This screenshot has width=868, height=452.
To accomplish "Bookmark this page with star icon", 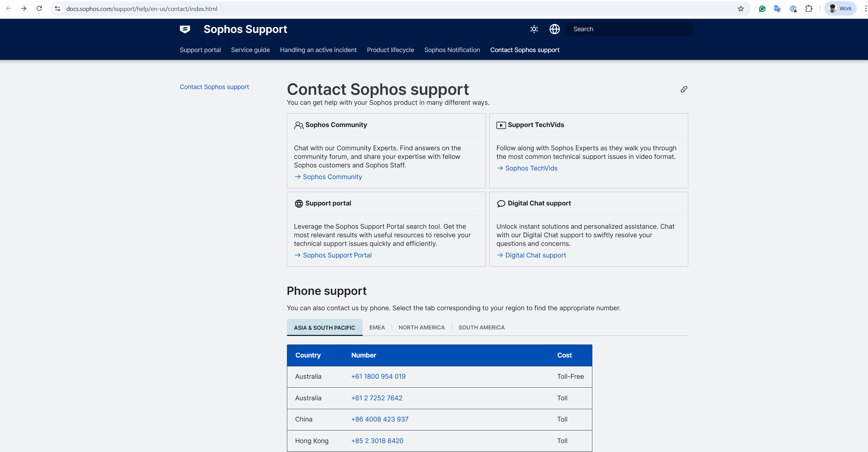I will coord(741,9).
